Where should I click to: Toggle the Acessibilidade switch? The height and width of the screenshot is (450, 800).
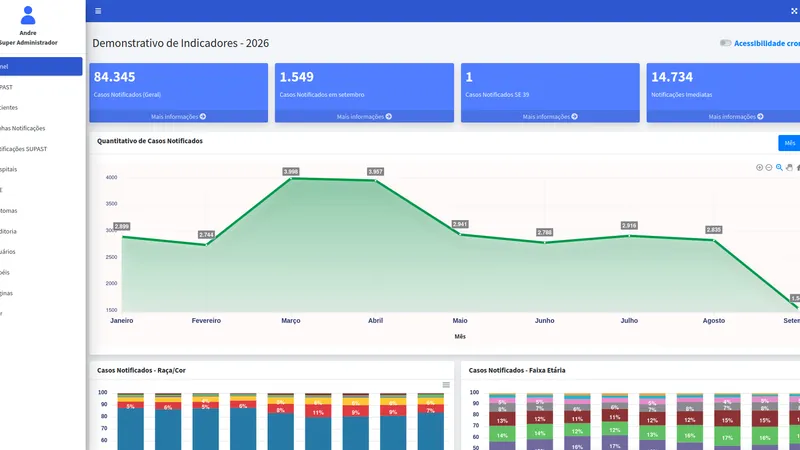pos(726,43)
